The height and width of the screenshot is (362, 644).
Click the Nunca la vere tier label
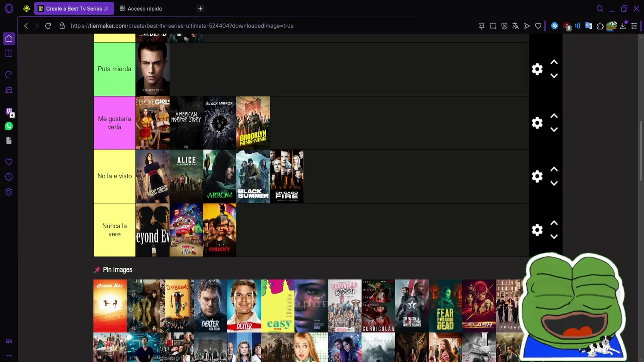114,230
